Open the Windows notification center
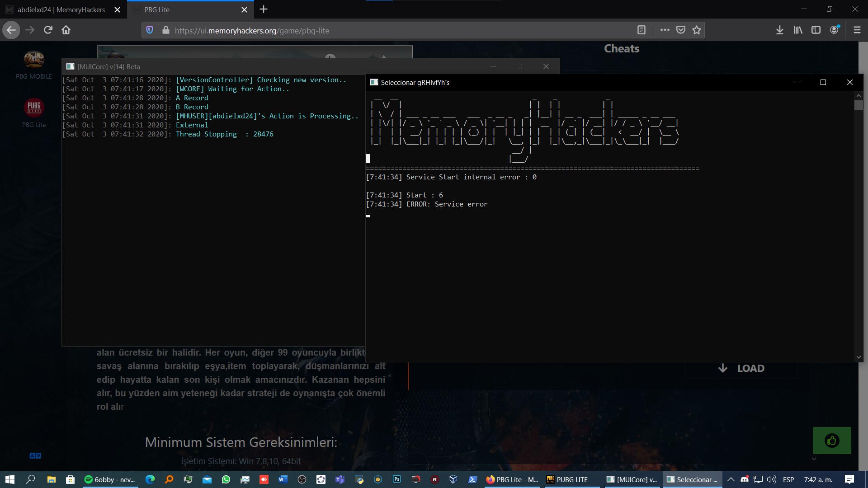Image resolution: width=868 pixels, height=488 pixels. pos(849,479)
